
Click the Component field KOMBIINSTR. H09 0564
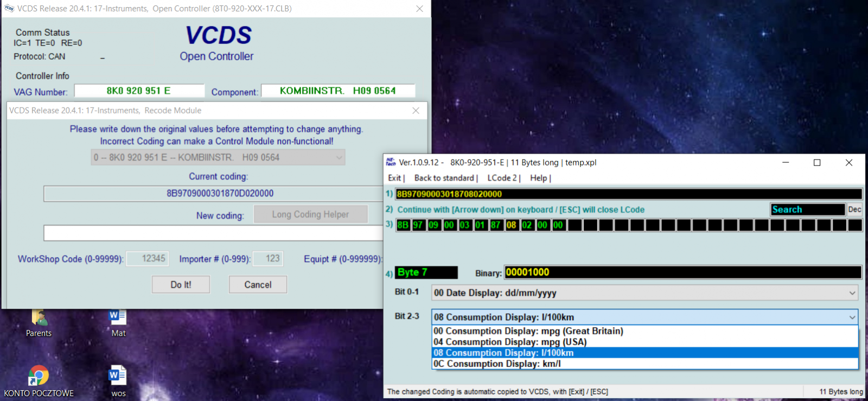(x=338, y=91)
